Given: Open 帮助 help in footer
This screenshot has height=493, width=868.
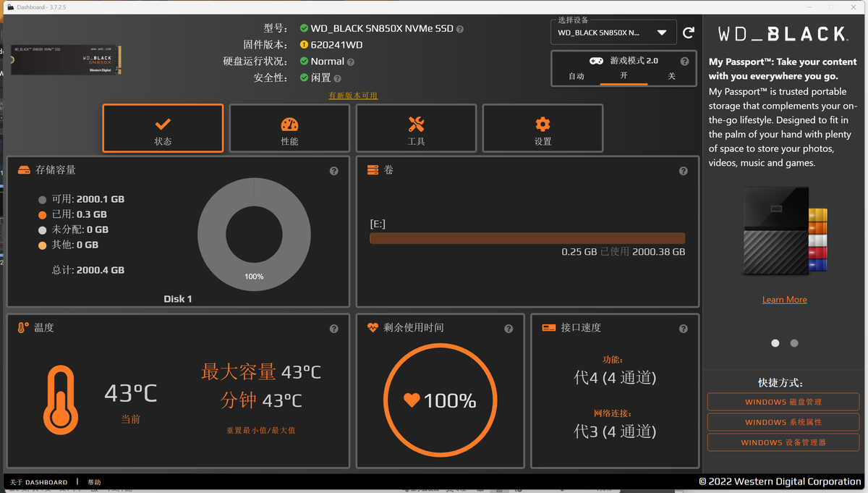Looking at the screenshot, I should click(x=95, y=482).
